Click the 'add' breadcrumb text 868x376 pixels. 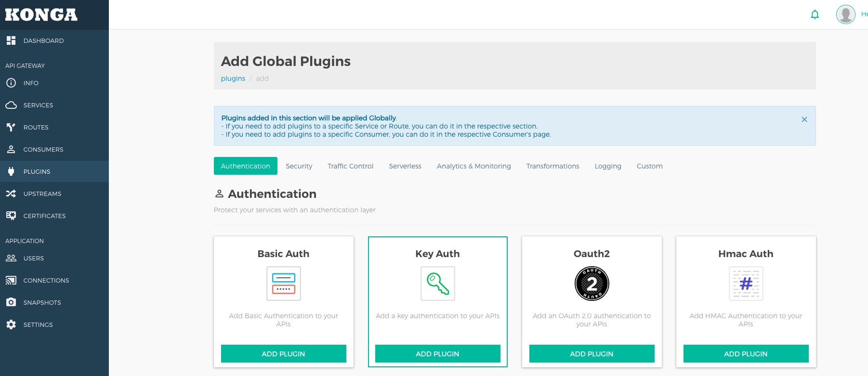coord(263,78)
